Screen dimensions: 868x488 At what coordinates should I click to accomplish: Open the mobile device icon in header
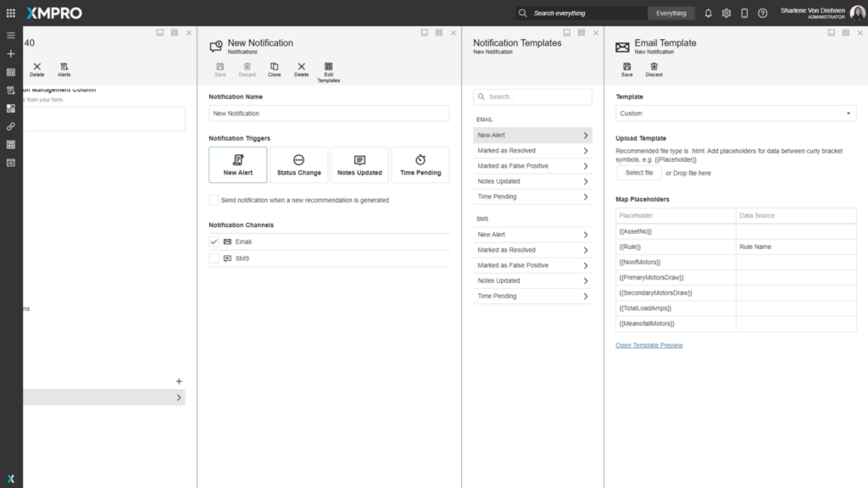point(744,14)
